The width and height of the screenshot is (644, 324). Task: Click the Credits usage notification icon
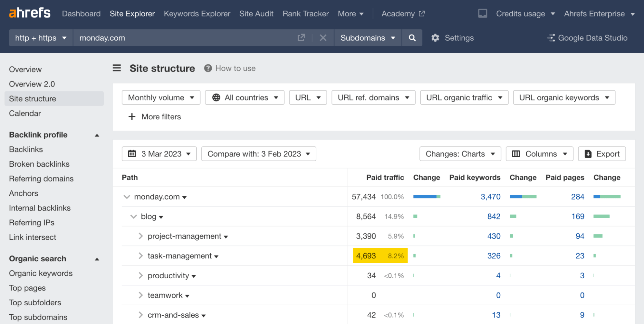(482, 14)
